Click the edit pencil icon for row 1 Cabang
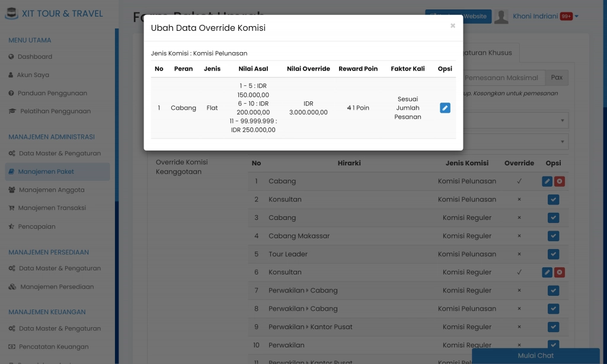Image resolution: width=607 pixels, height=364 pixels. click(x=547, y=181)
